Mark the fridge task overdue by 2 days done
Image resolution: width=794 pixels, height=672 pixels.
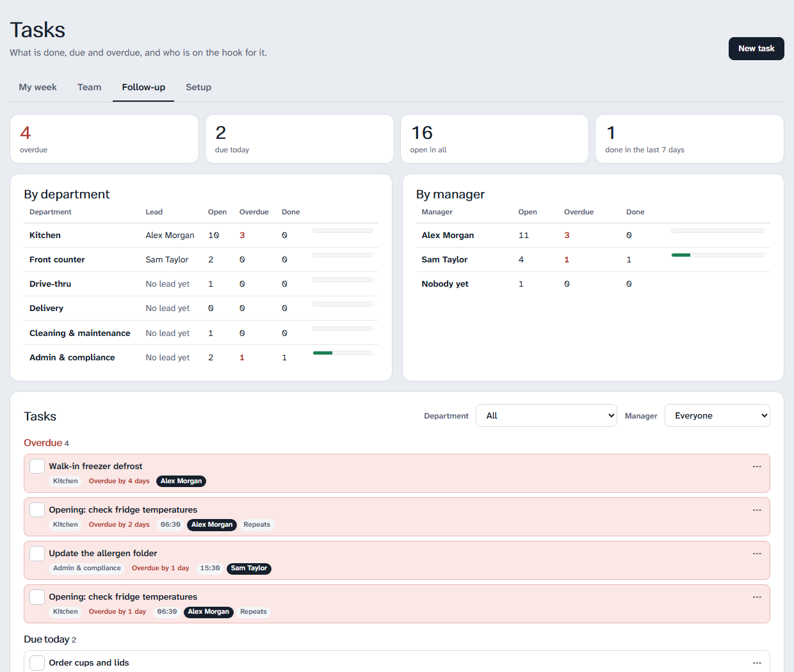pyautogui.click(x=37, y=510)
